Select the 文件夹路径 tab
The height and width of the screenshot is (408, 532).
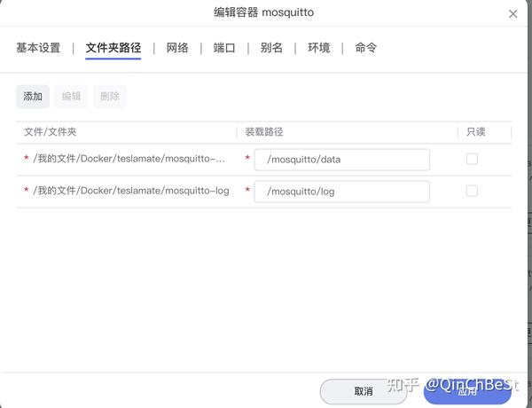(113, 48)
